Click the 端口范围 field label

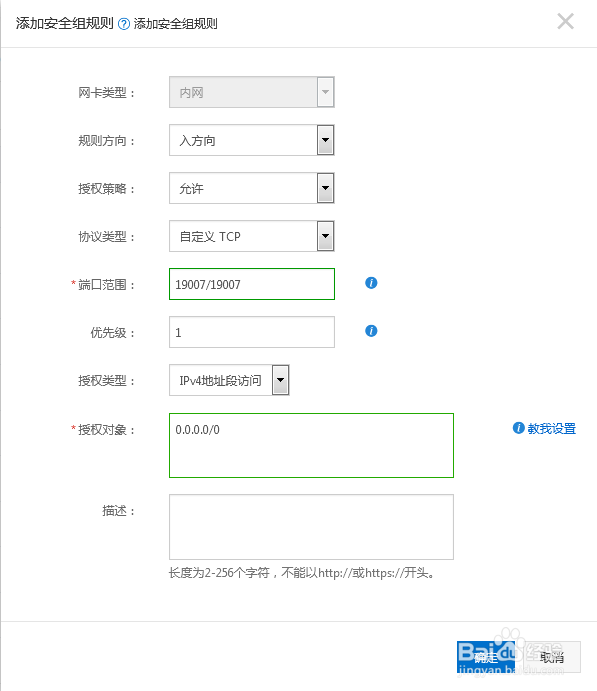pyautogui.click(x=106, y=285)
